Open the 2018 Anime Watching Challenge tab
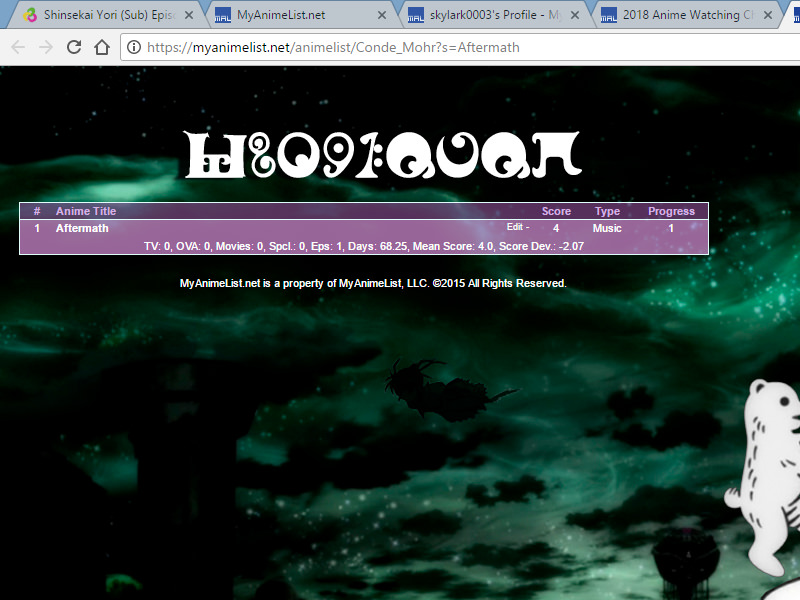Screen dimensions: 800x600 (x=685, y=16)
